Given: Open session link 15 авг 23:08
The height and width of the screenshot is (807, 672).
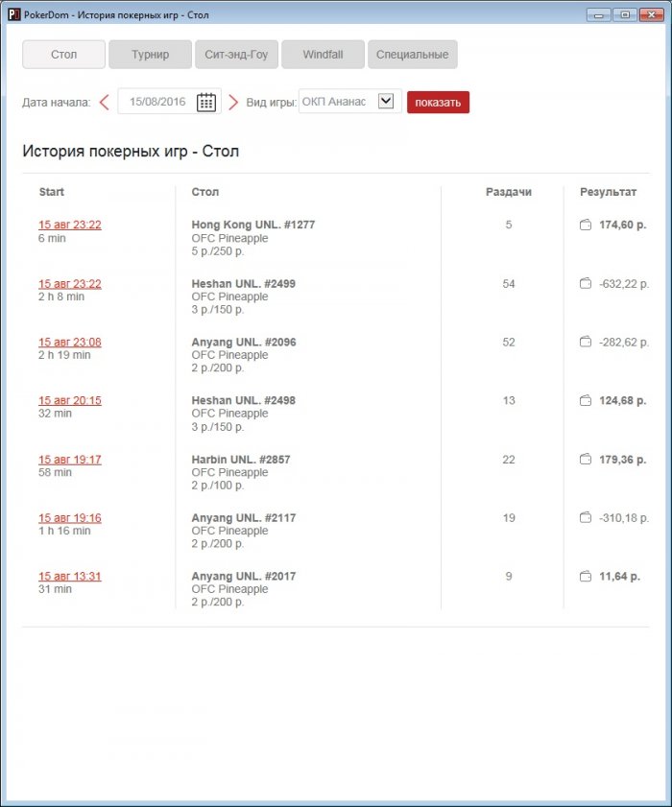Looking at the screenshot, I should click(70, 343).
